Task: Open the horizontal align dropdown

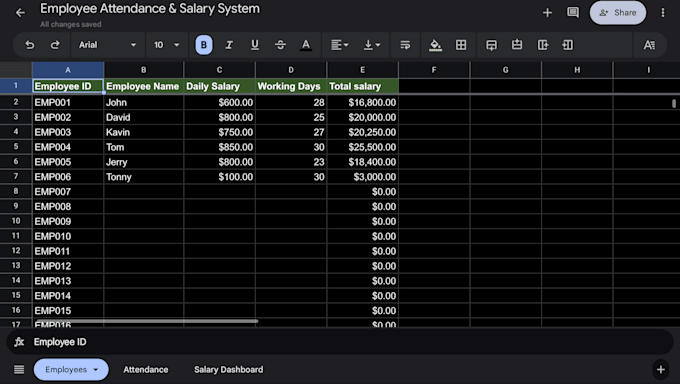Action: click(x=340, y=45)
